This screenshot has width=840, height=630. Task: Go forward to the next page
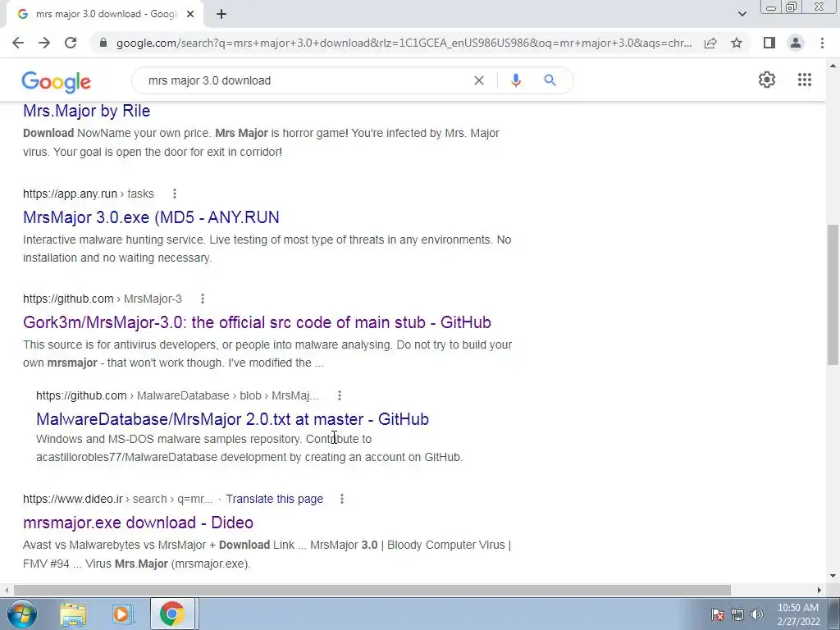(x=44, y=43)
